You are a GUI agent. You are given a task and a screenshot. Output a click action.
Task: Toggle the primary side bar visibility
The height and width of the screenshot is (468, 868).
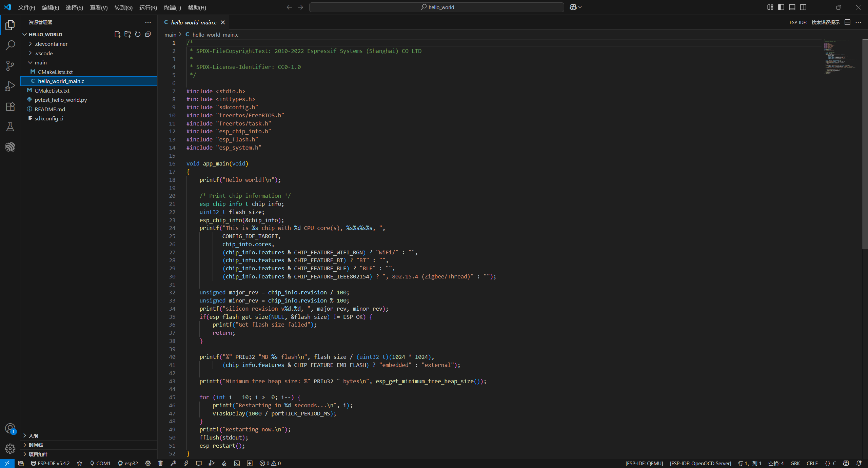click(781, 7)
